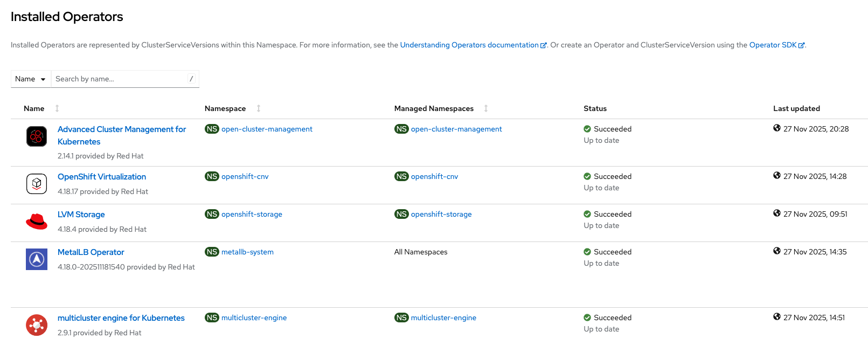This screenshot has height=345, width=868.
Task: Open Advanced Cluster Management for Kubernetes
Action: click(121, 129)
